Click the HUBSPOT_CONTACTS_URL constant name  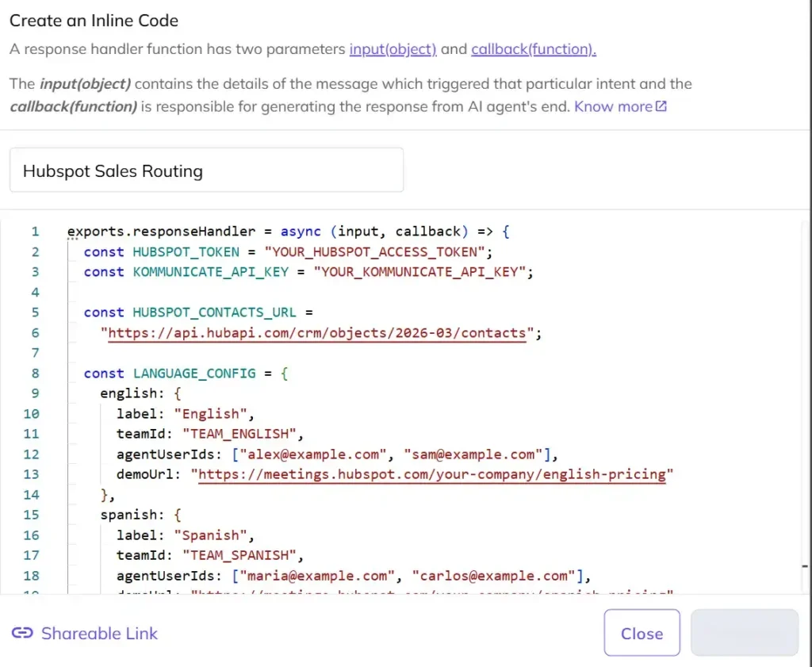click(214, 312)
